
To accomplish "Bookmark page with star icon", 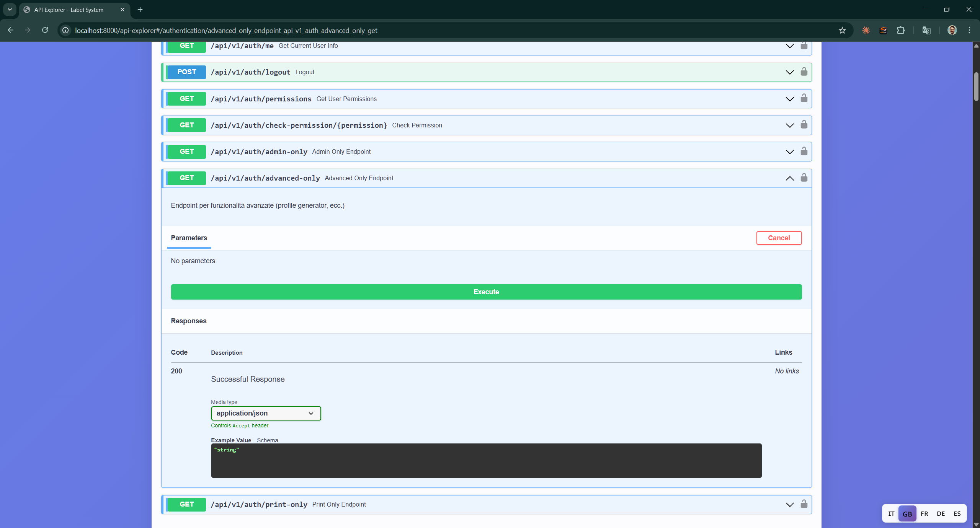I will (842, 30).
